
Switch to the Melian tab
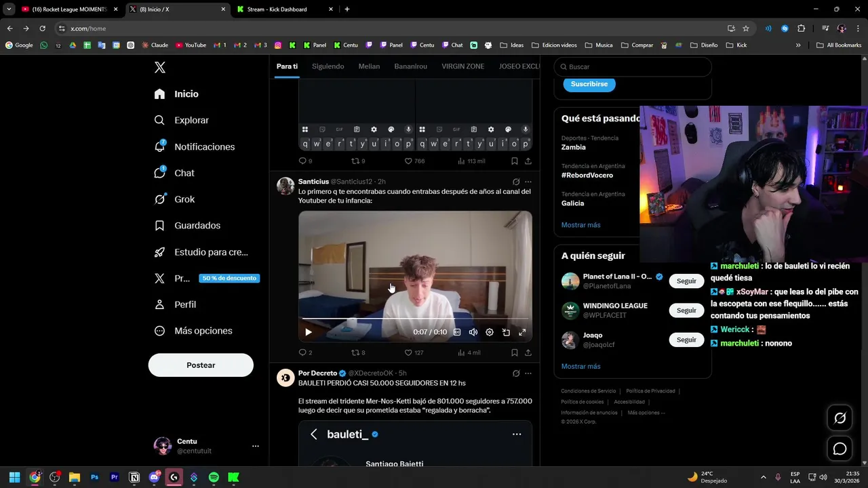tap(369, 66)
